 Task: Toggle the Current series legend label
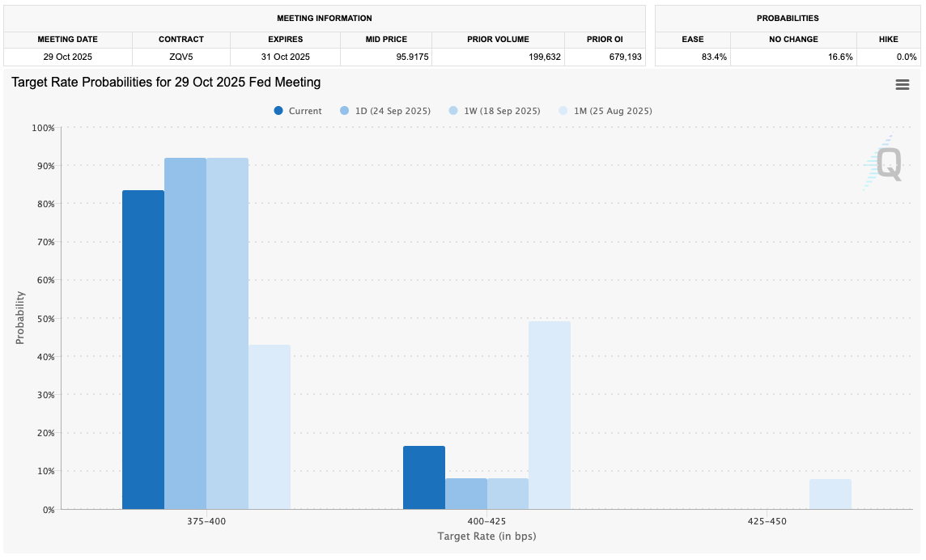tap(305, 111)
